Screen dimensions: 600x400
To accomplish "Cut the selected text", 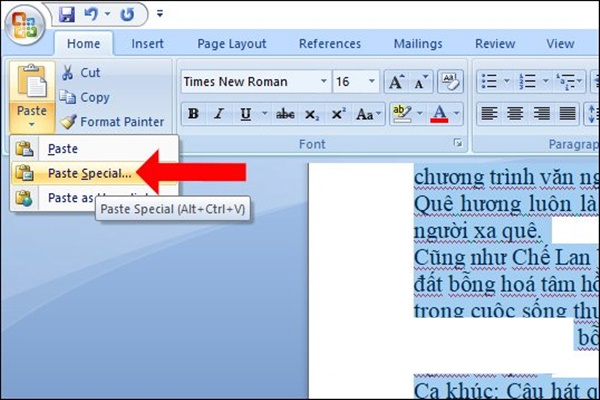I will tap(81, 72).
